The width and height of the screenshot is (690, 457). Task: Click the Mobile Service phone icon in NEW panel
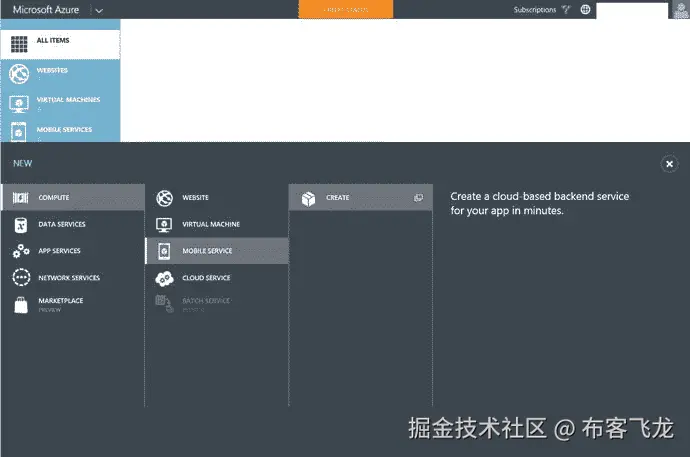[164, 251]
